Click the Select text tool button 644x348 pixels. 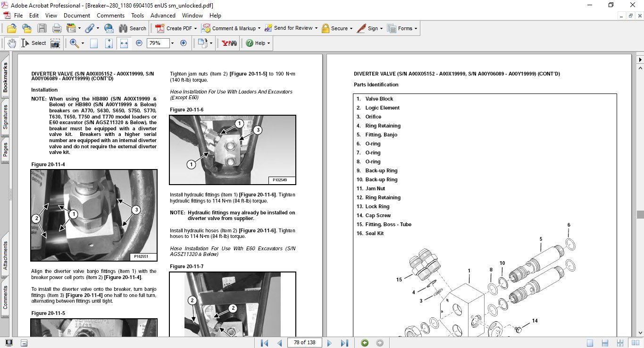pyautogui.click(x=34, y=43)
